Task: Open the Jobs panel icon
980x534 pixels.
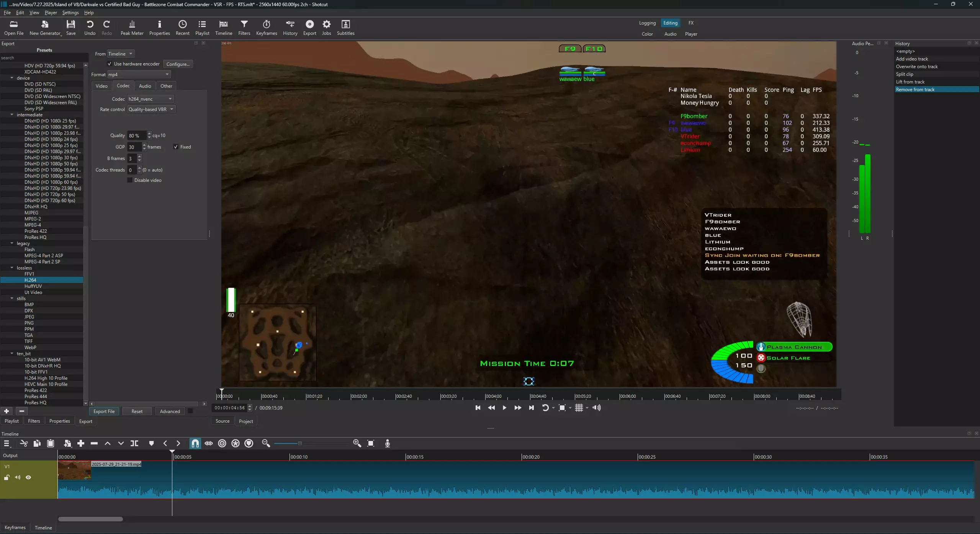Action: 326,28
